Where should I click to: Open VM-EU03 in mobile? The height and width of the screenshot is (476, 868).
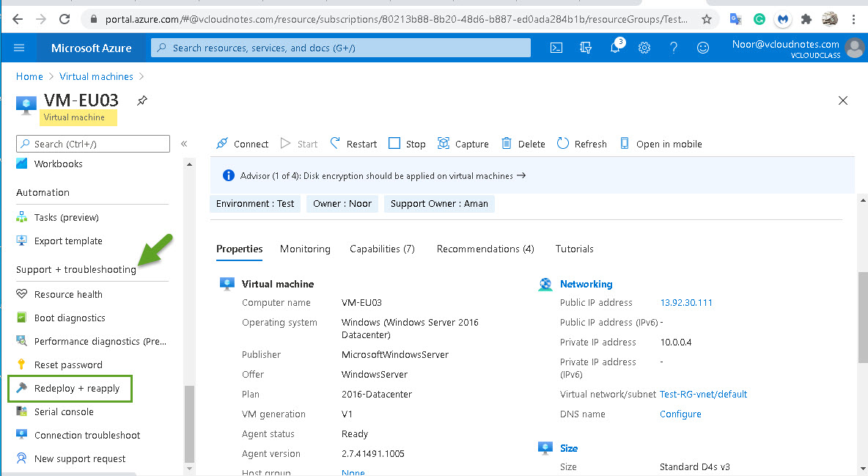click(661, 144)
